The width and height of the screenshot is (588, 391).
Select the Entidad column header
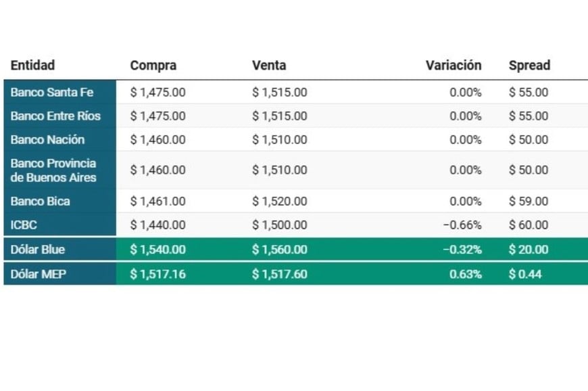[32, 66]
